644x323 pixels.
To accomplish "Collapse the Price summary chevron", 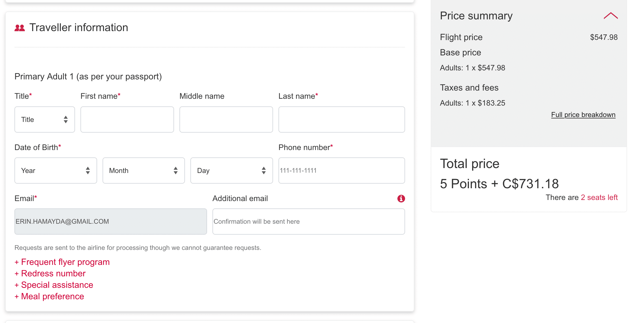I will pyautogui.click(x=610, y=16).
